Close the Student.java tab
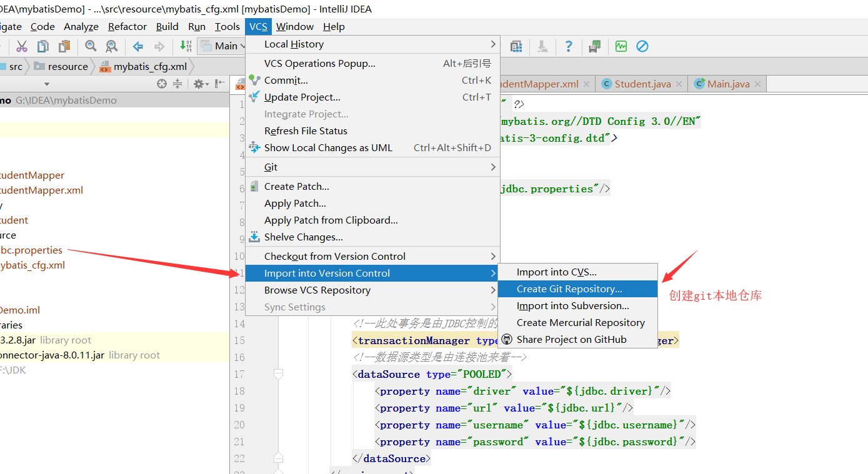Viewport: 868px width, 474px height. [x=680, y=84]
